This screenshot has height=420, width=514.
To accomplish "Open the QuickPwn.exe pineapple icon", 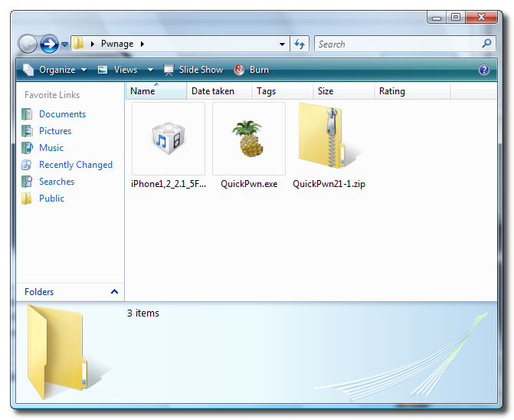I will [x=248, y=139].
